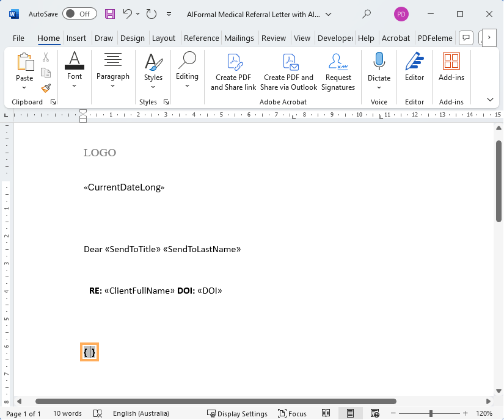
Task: Select the Format Painter brush icon
Action: [x=46, y=88]
